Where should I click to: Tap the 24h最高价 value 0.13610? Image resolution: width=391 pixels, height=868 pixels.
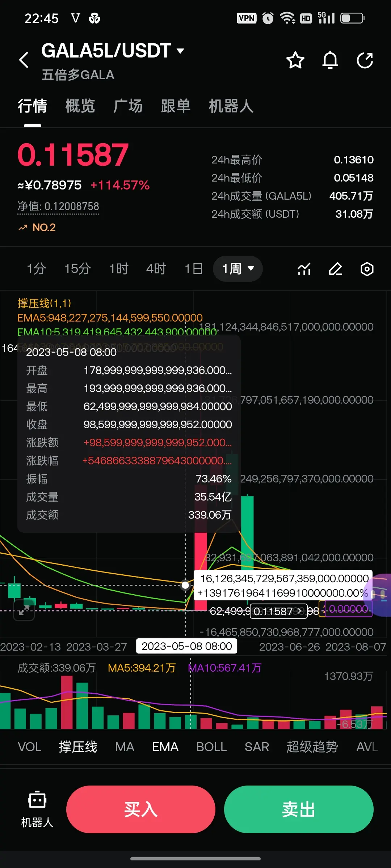coord(354,160)
